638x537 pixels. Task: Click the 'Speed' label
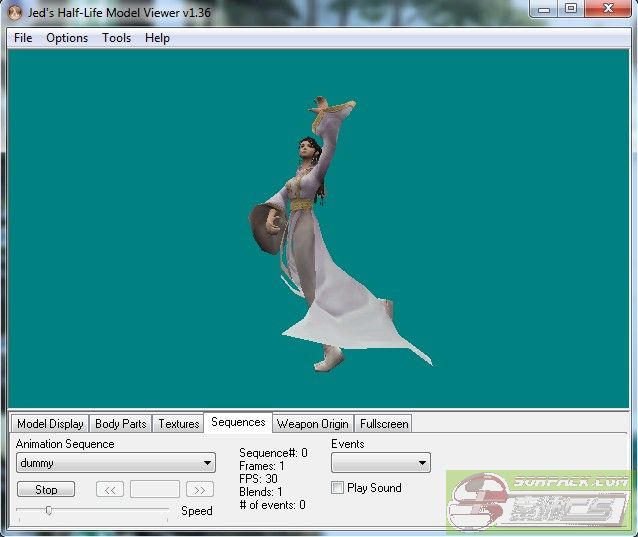pyautogui.click(x=197, y=511)
